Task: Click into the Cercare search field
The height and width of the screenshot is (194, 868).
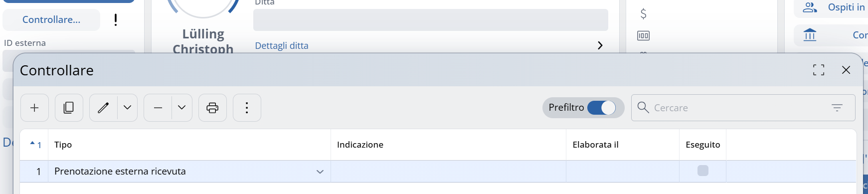Action: pos(738,108)
